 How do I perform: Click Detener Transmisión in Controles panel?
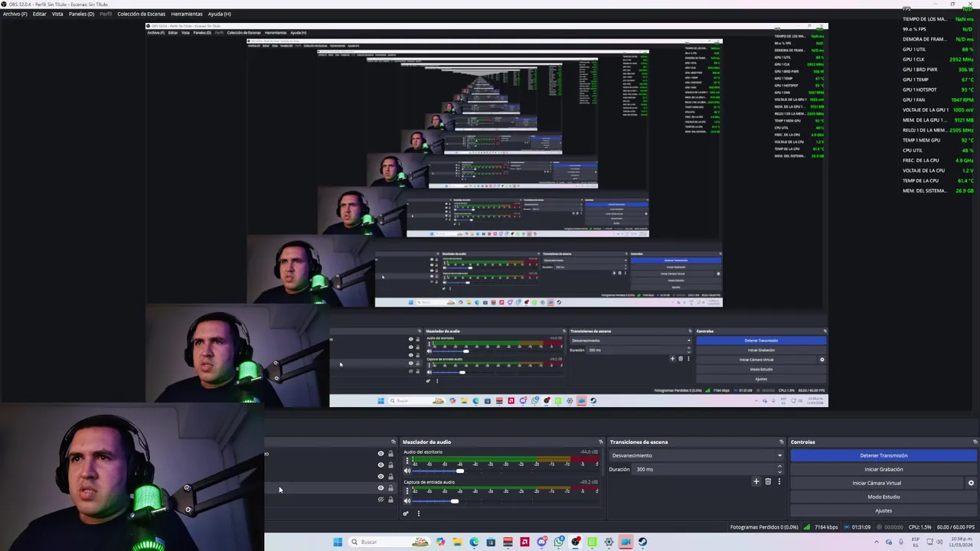[884, 455]
